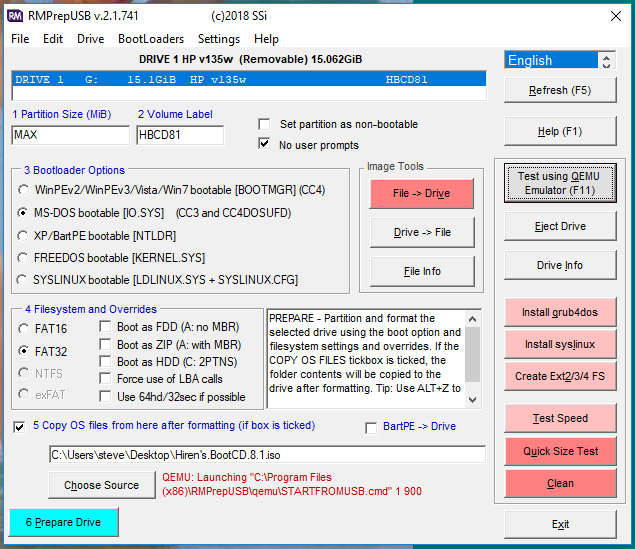
Task: Select WinPEv2/WinPEv3/Vista/Win7 bootable [BOOTMGR] option
Action: point(23,190)
